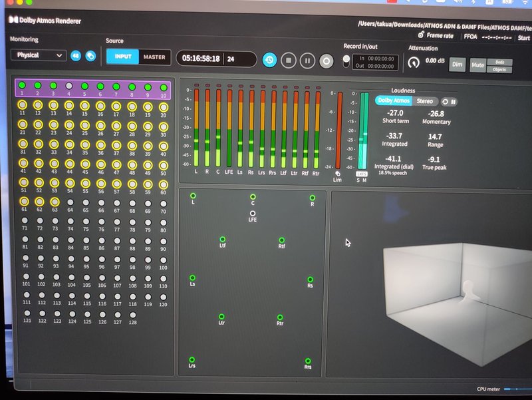Toggle the Objects monitoring option
The image size is (532, 400).
(x=499, y=69)
